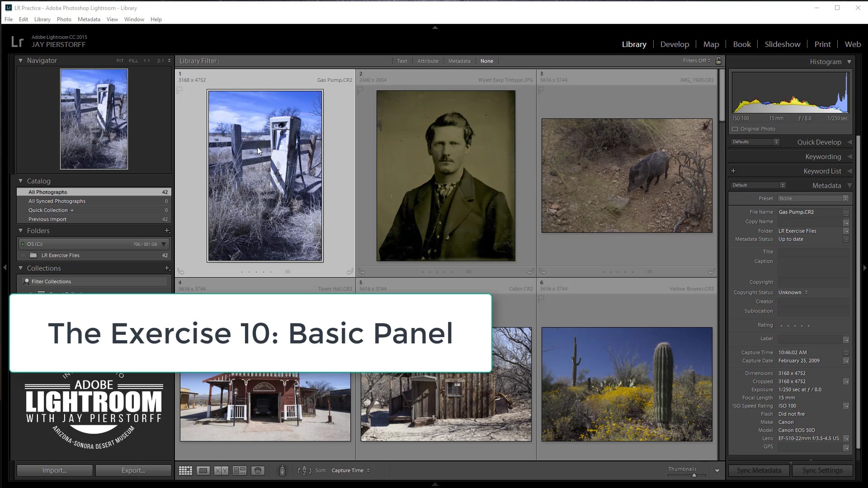This screenshot has height=488, width=868.
Task: Activate Survey view in the toolbar
Action: (240, 470)
